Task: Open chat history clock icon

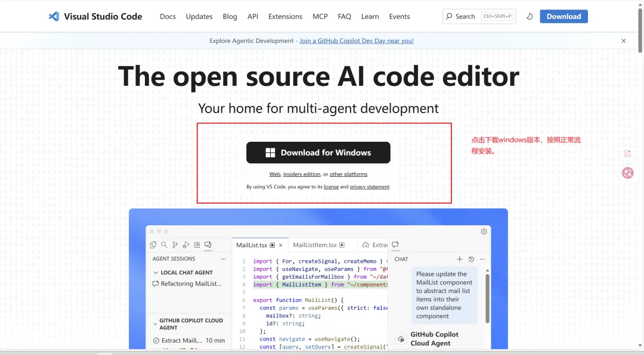Action: pyautogui.click(x=471, y=259)
